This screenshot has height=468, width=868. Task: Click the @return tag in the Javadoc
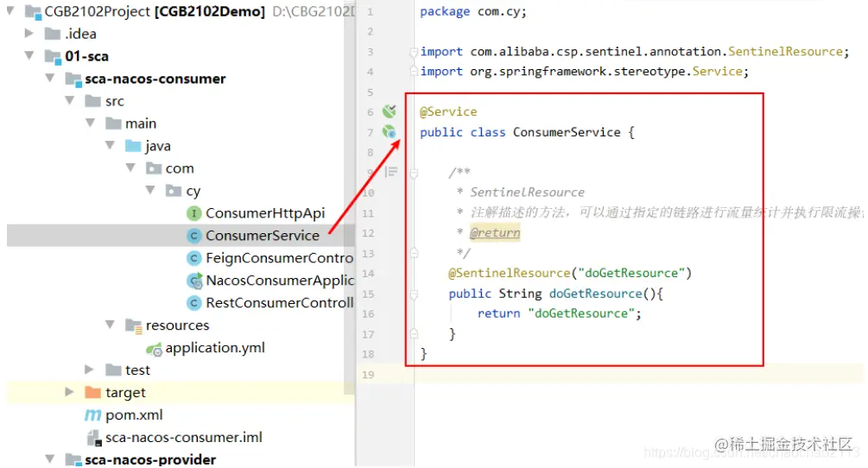495,232
